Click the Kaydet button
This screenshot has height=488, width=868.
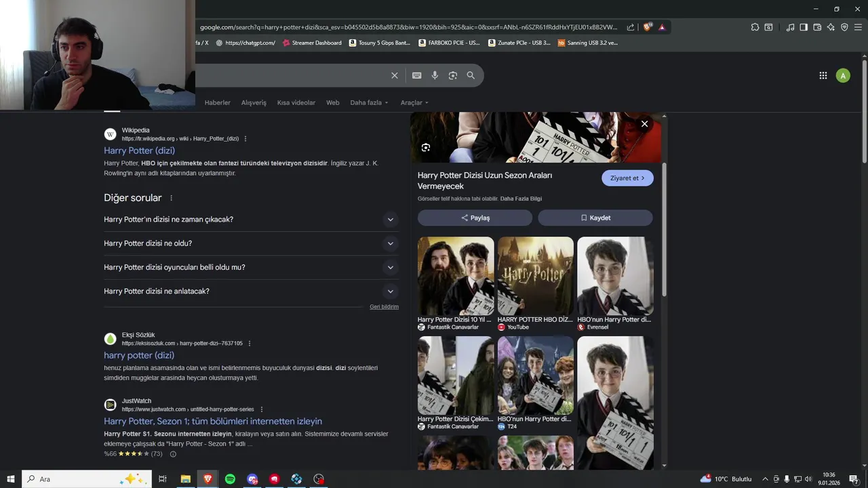(x=595, y=218)
